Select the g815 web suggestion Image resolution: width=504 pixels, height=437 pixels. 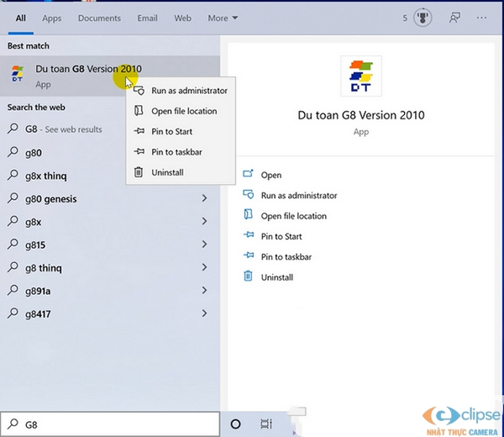pyautogui.click(x=110, y=245)
